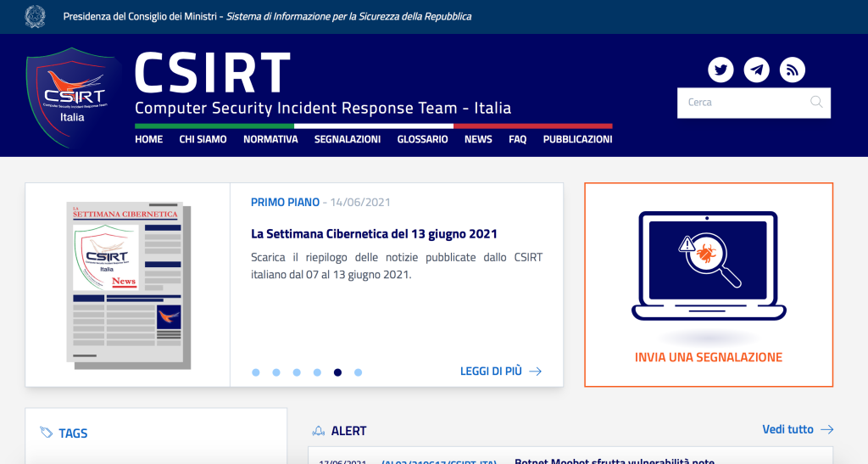The height and width of the screenshot is (464, 868).
Task: Click the Sistema di Informazione per la Sicurezza link
Action: tap(348, 17)
